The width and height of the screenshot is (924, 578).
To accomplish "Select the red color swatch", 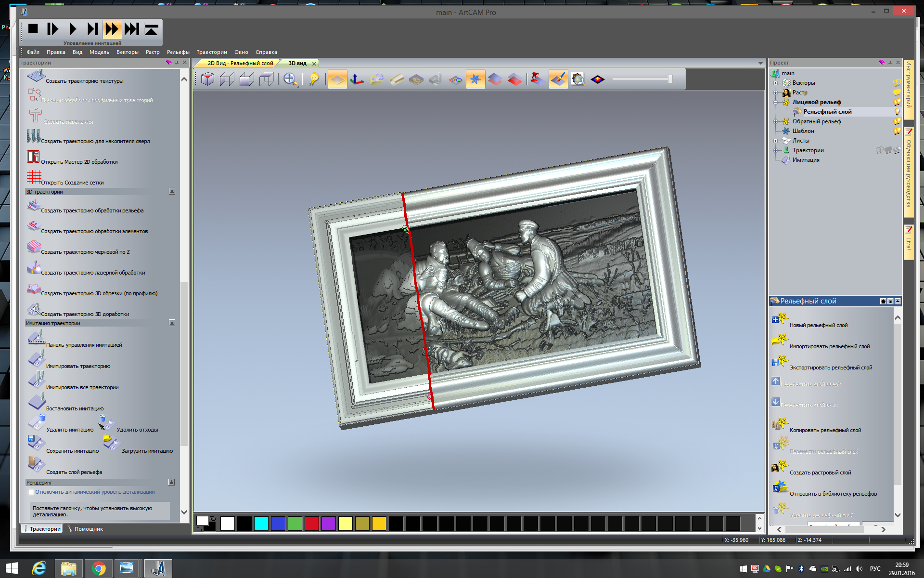I will pos(311,524).
